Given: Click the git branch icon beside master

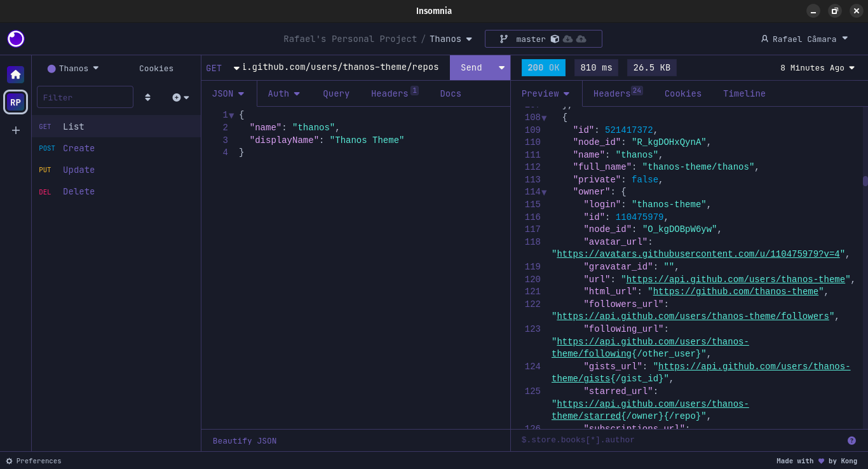Looking at the screenshot, I should click(504, 39).
